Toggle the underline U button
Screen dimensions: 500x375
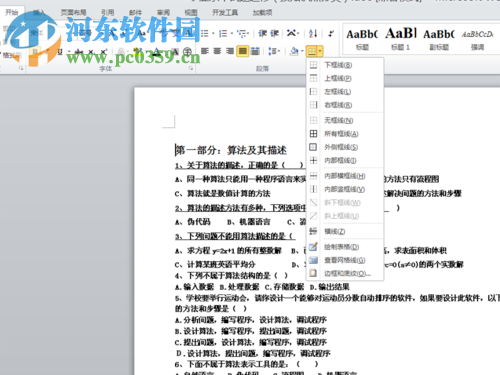tap(60, 52)
